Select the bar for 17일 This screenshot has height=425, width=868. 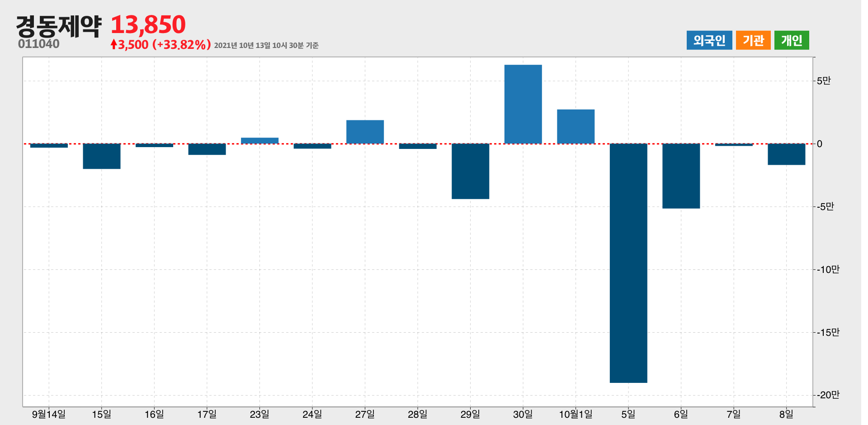207,149
